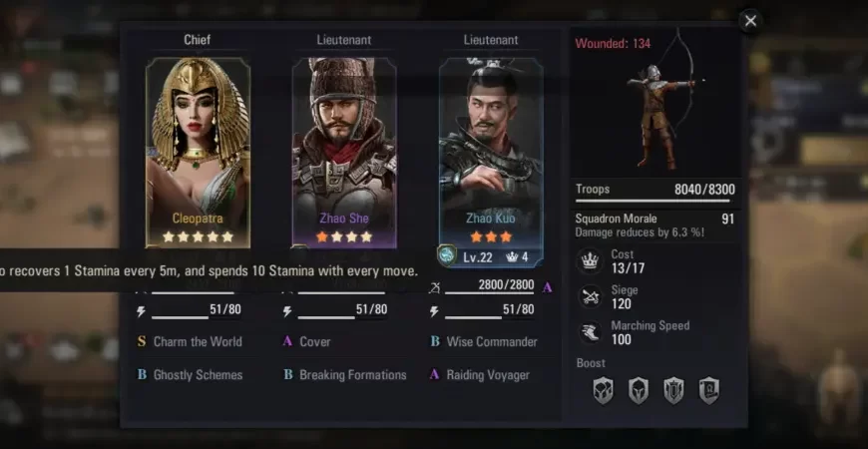The width and height of the screenshot is (868, 449).
Task: Open the fourth Boost scroll shield icon
Action: pyautogui.click(x=709, y=391)
